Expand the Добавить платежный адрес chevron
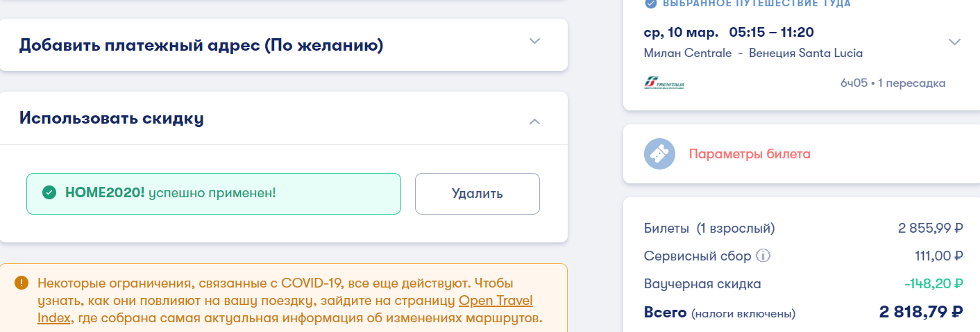Image resolution: width=980 pixels, height=332 pixels. [534, 40]
